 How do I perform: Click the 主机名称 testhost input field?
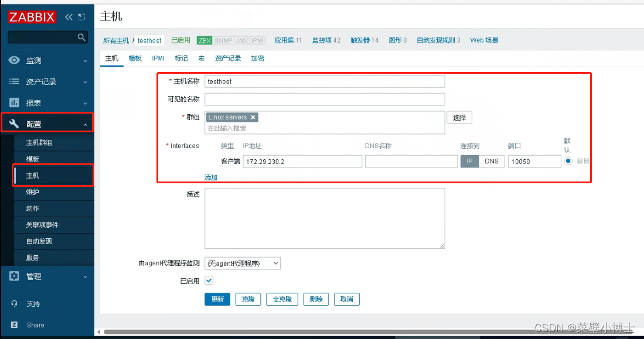coord(325,81)
